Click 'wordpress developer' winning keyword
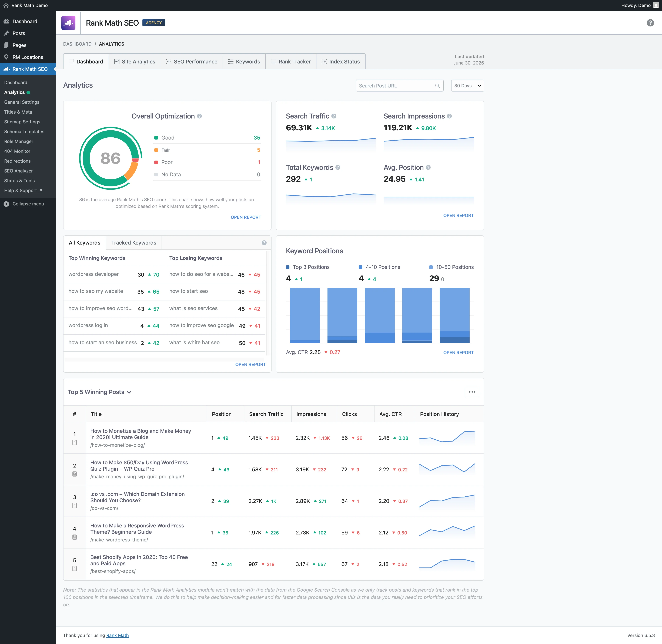The width and height of the screenshot is (662, 644). click(93, 274)
